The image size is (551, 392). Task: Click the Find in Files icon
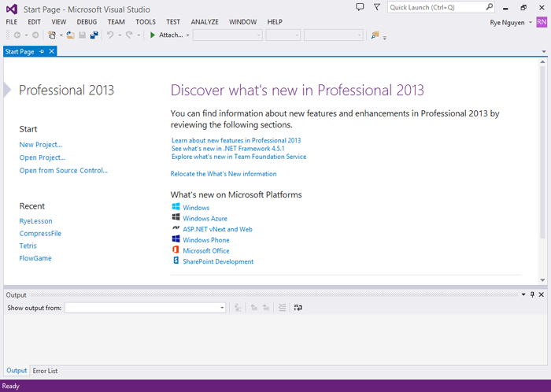(375, 35)
